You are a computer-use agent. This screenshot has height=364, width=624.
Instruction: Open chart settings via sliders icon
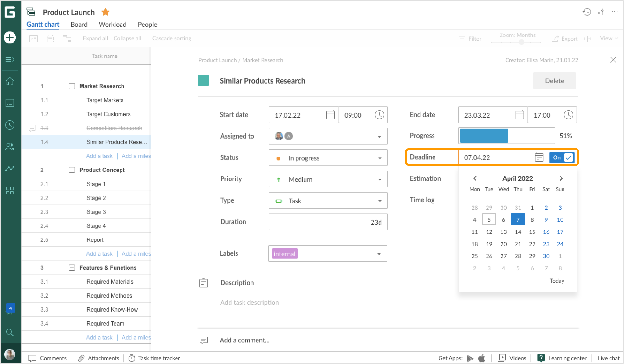(600, 12)
